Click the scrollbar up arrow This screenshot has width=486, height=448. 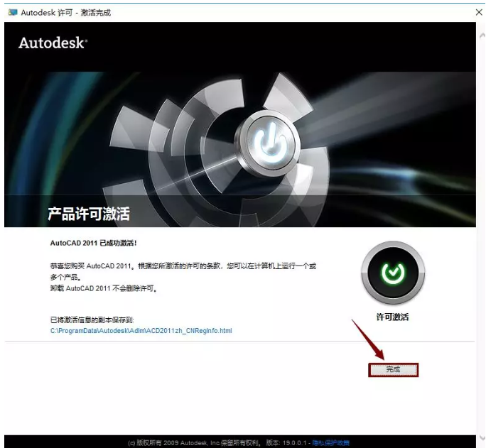point(482,35)
